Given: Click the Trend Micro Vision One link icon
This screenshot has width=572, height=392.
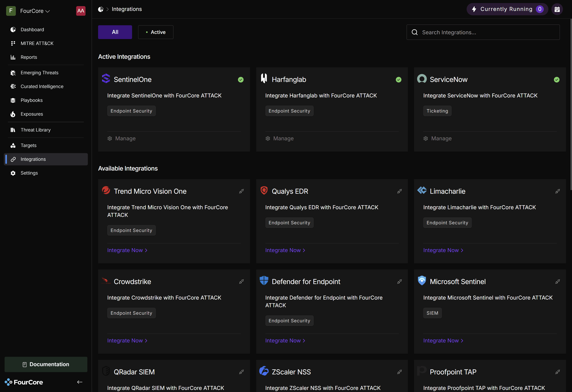Looking at the screenshot, I should [x=241, y=191].
